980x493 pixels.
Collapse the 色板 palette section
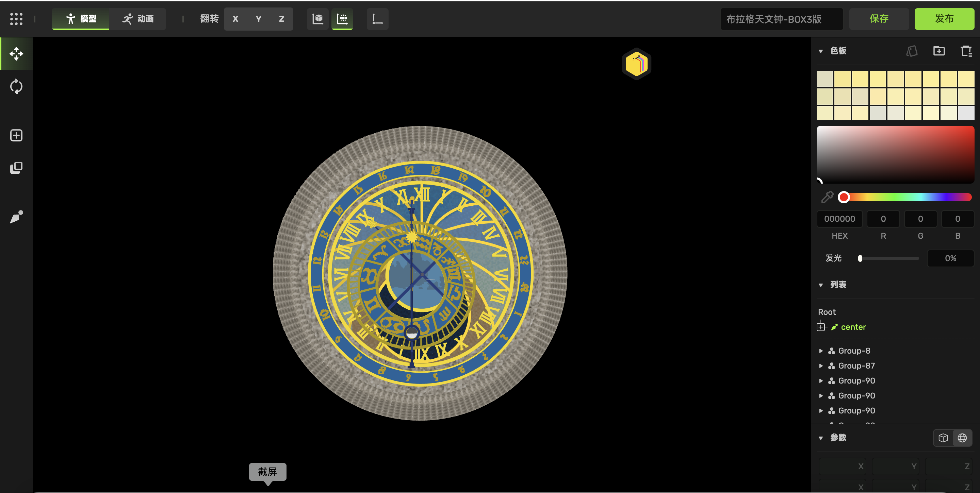coord(821,51)
